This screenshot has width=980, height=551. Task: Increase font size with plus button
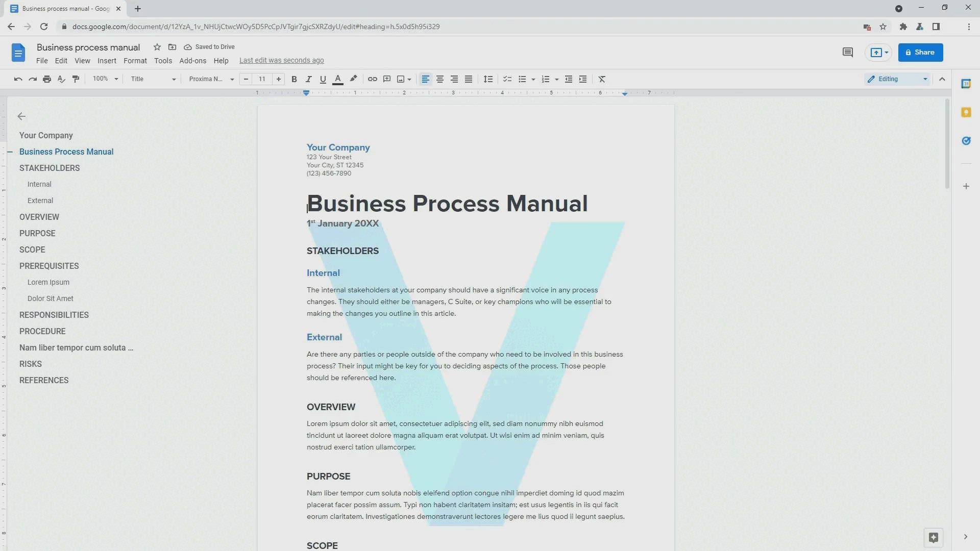(x=278, y=79)
